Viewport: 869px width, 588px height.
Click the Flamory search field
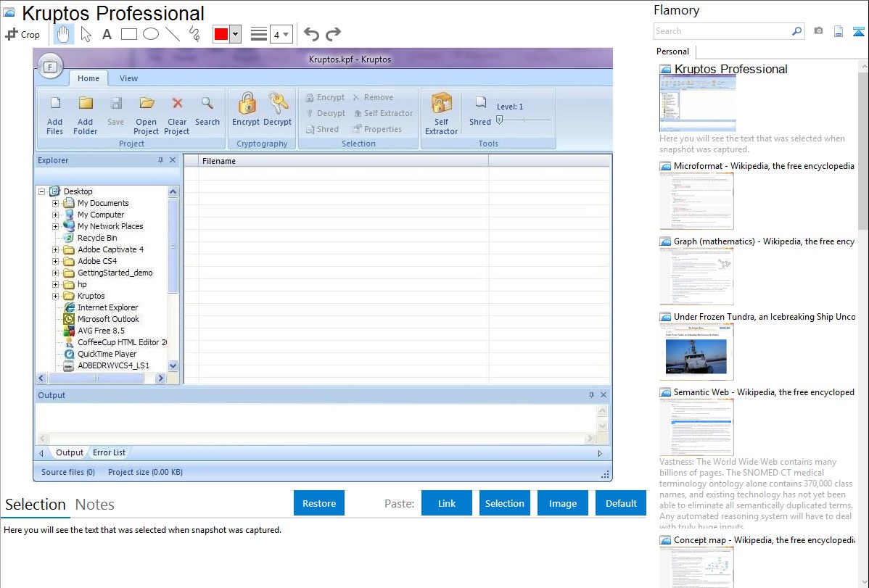click(x=722, y=31)
